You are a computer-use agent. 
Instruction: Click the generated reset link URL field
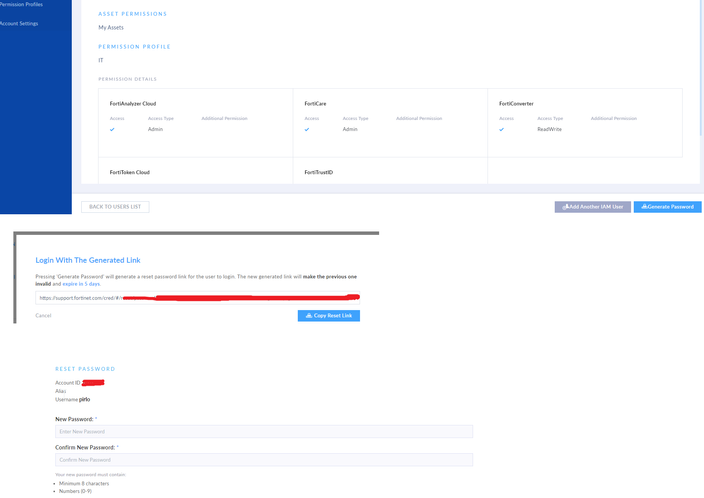197,298
